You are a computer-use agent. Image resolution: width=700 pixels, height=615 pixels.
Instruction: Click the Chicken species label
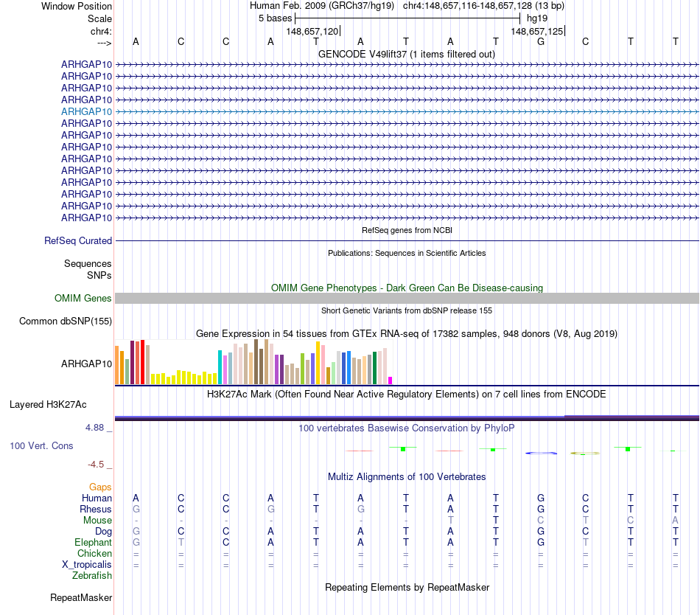pyautogui.click(x=94, y=553)
